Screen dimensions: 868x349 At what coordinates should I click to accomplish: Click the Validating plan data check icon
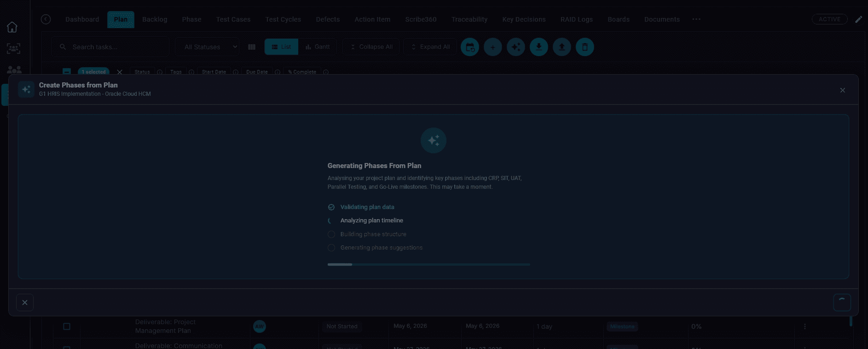coord(331,207)
